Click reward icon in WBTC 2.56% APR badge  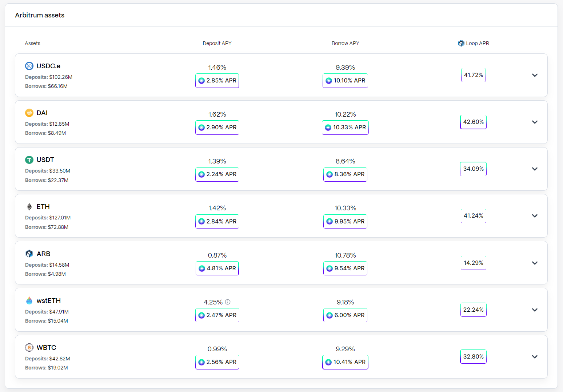tap(201, 362)
